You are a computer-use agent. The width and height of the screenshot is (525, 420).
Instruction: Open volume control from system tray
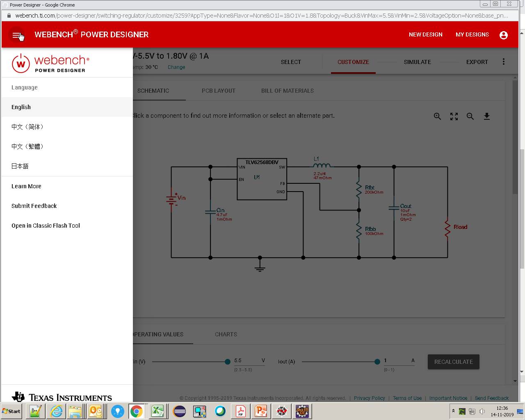tap(483, 411)
